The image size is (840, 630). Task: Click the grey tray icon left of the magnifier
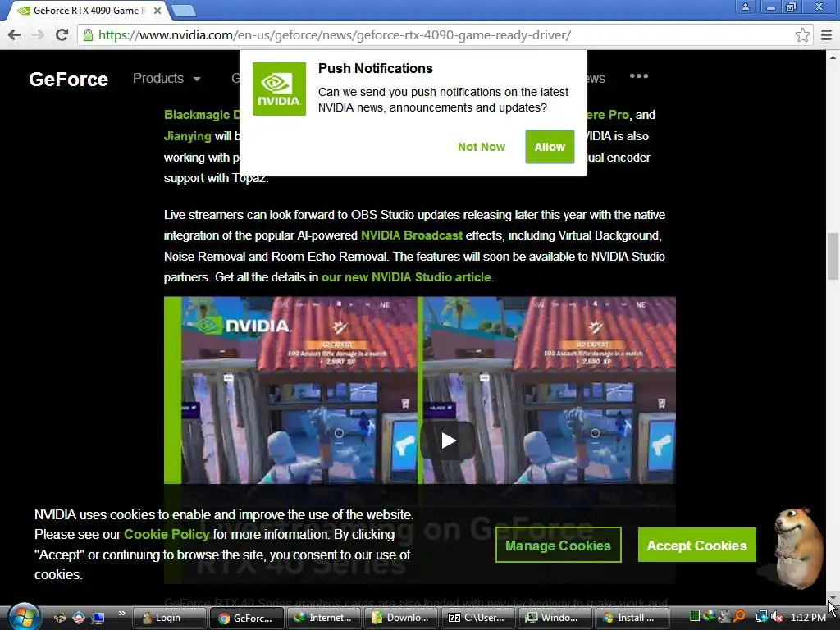point(724,617)
